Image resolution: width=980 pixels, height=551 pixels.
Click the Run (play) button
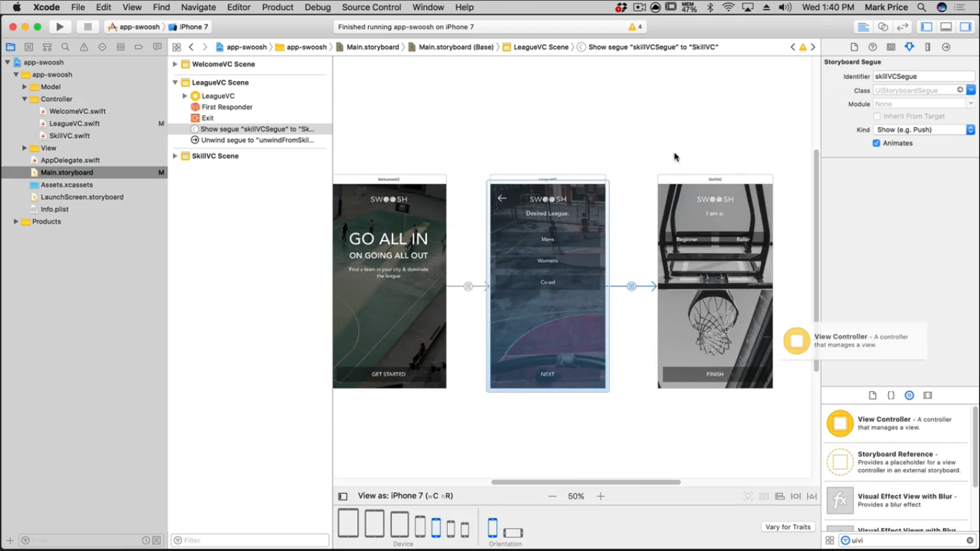click(60, 27)
